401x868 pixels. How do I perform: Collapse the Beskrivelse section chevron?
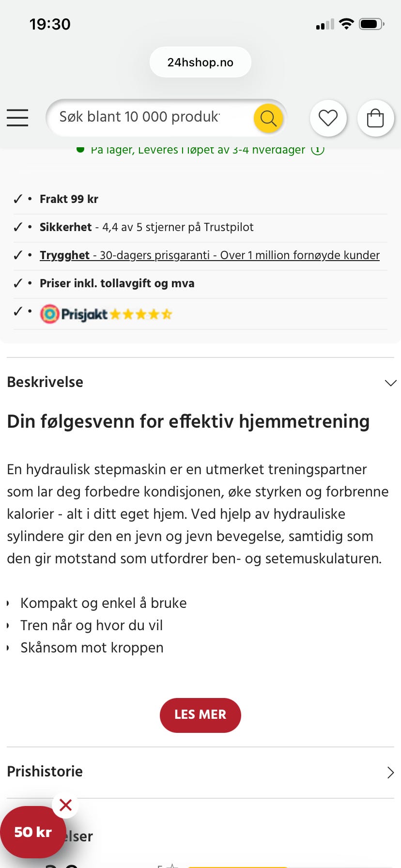tap(390, 383)
